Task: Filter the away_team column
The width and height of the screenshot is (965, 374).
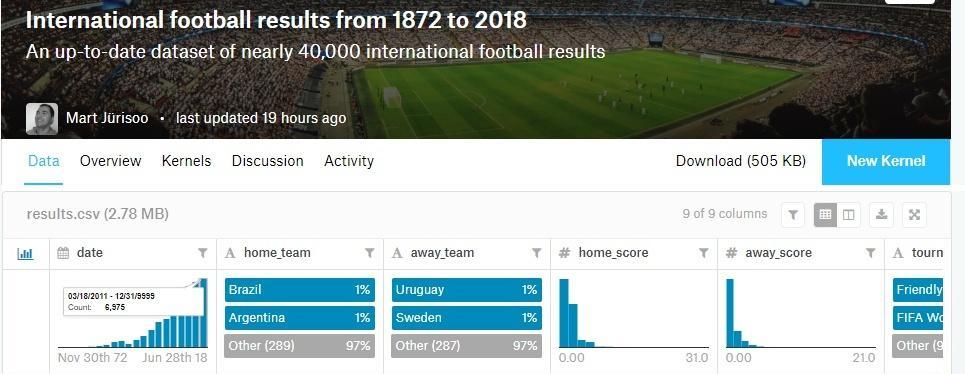Action: (537, 253)
